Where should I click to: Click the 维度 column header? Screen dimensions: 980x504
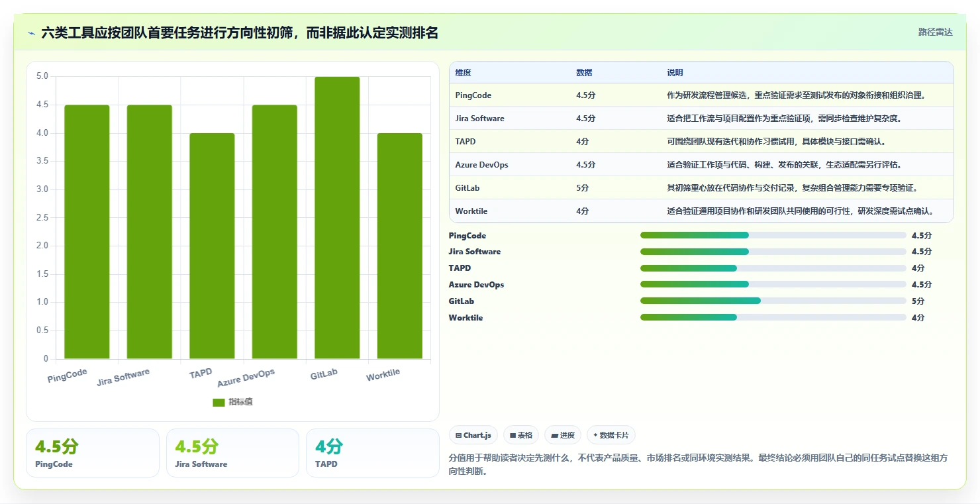[x=464, y=73]
